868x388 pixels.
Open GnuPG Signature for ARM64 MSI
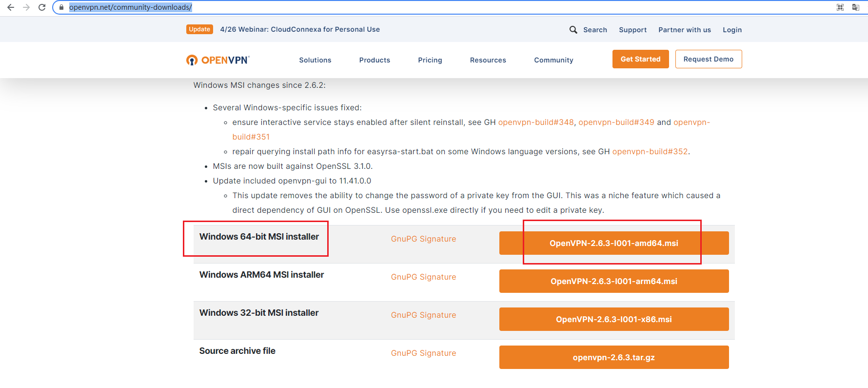click(x=423, y=277)
